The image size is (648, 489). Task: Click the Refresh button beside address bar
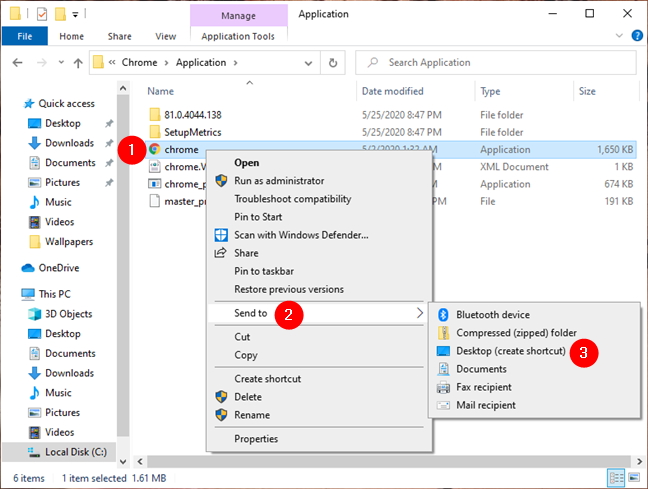[x=333, y=63]
